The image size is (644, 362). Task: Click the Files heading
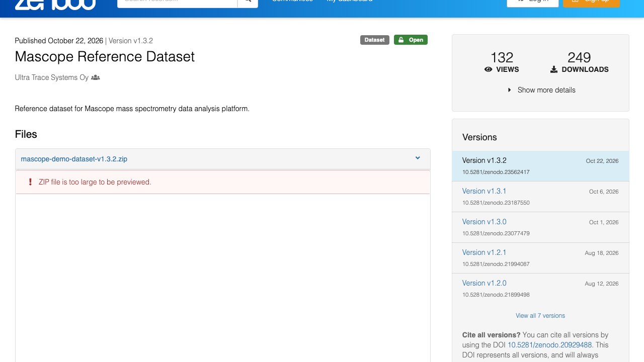[26, 134]
